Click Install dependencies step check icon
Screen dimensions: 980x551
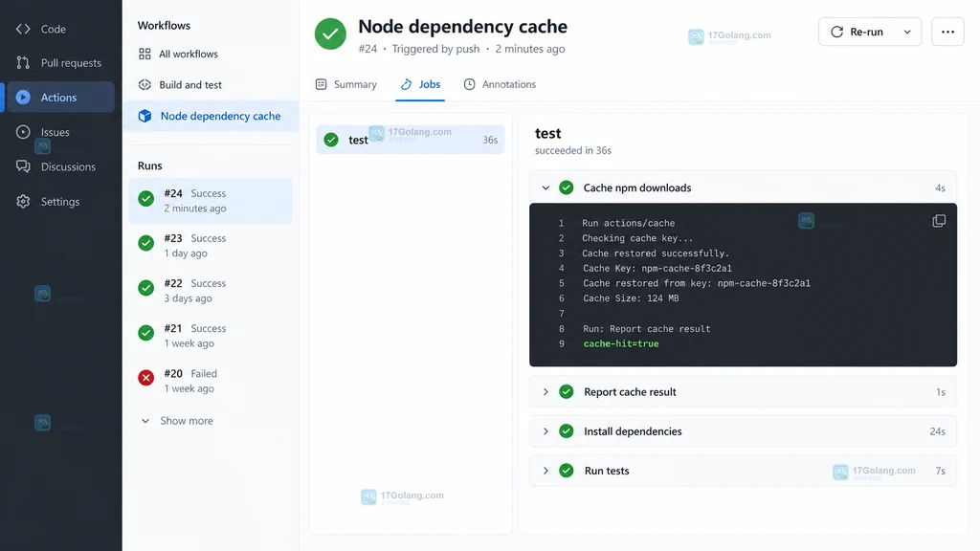coord(567,431)
